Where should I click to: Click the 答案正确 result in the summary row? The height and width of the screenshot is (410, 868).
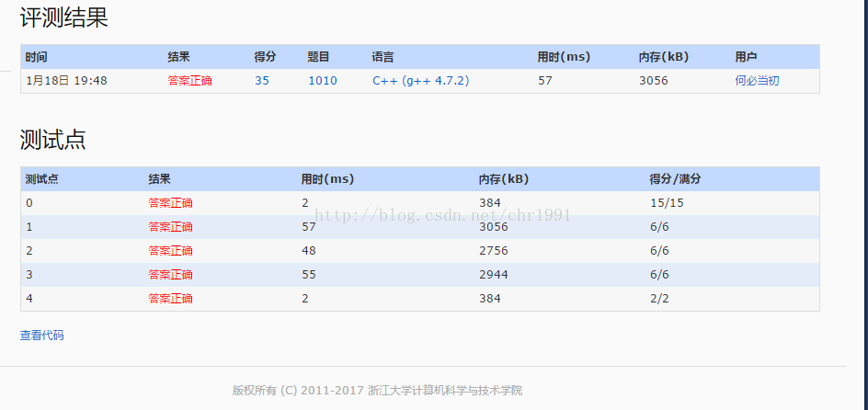(189, 81)
